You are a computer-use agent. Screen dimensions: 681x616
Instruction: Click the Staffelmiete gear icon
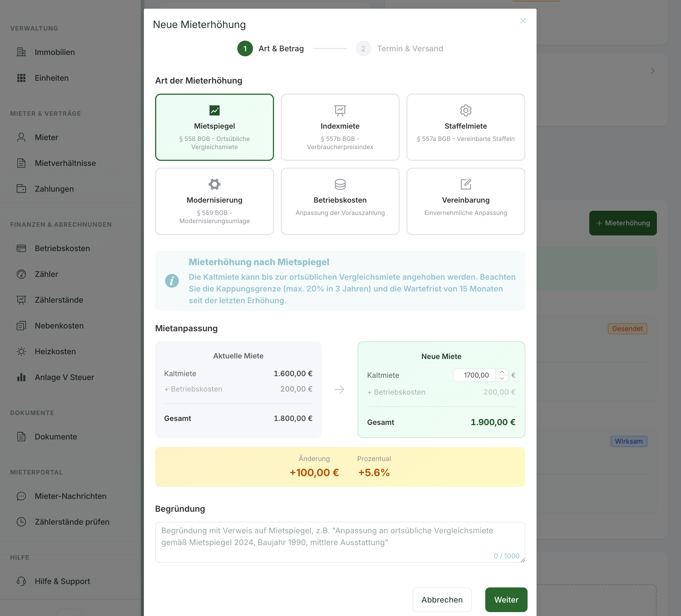click(x=466, y=110)
